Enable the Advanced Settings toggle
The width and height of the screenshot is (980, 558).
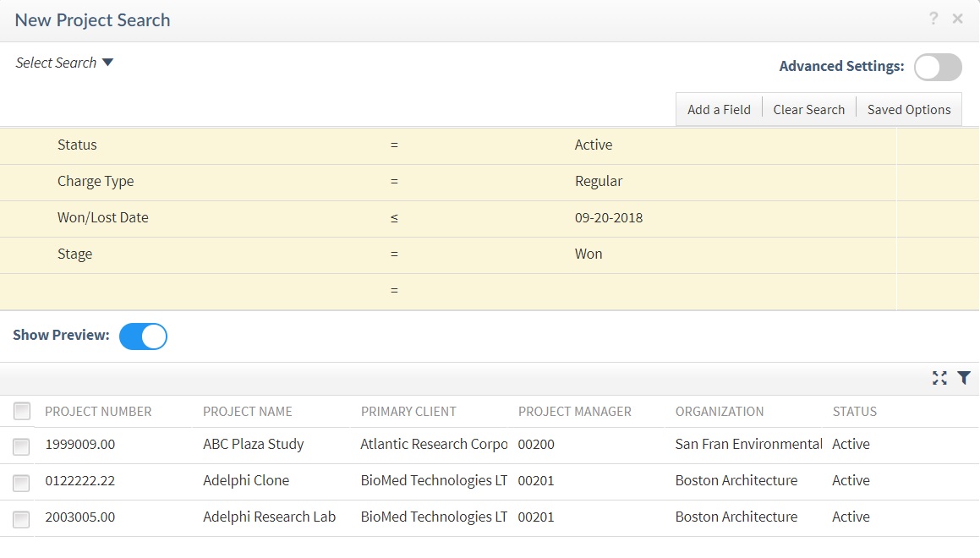pyautogui.click(x=938, y=67)
